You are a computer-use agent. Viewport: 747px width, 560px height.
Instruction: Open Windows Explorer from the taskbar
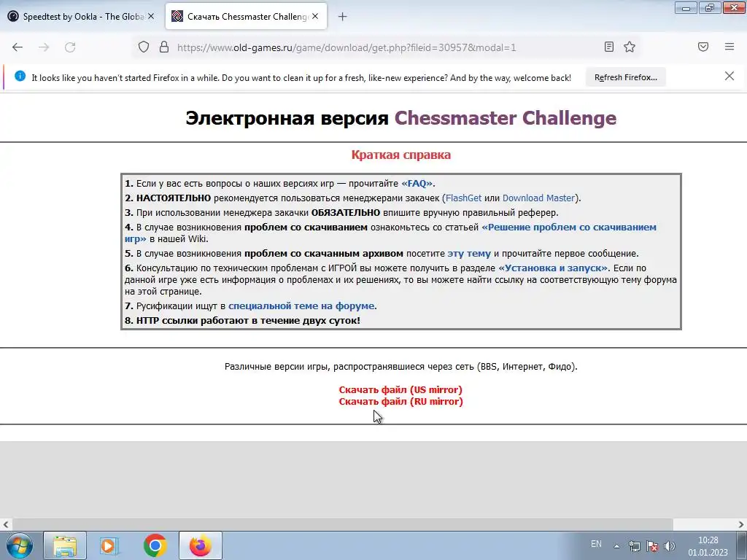point(65,545)
